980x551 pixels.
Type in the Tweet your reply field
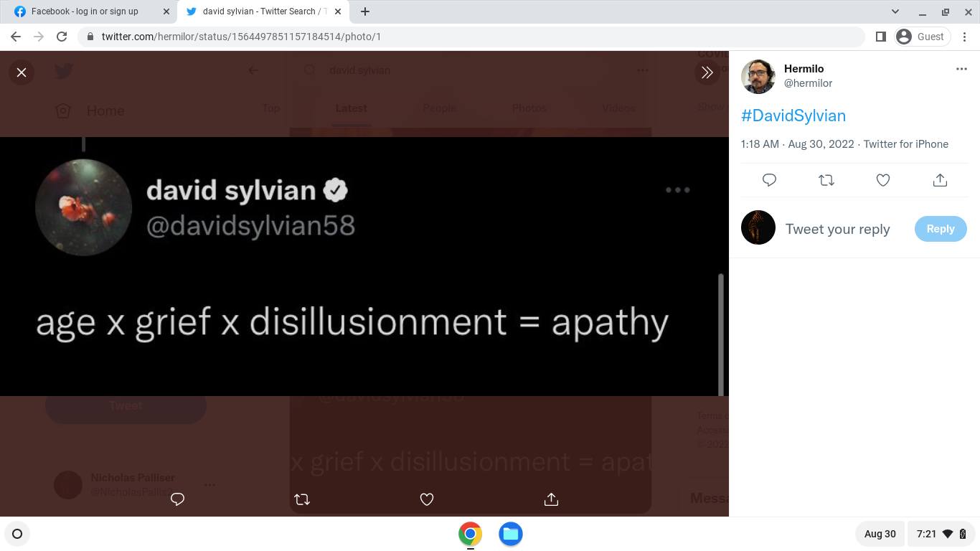point(837,229)
